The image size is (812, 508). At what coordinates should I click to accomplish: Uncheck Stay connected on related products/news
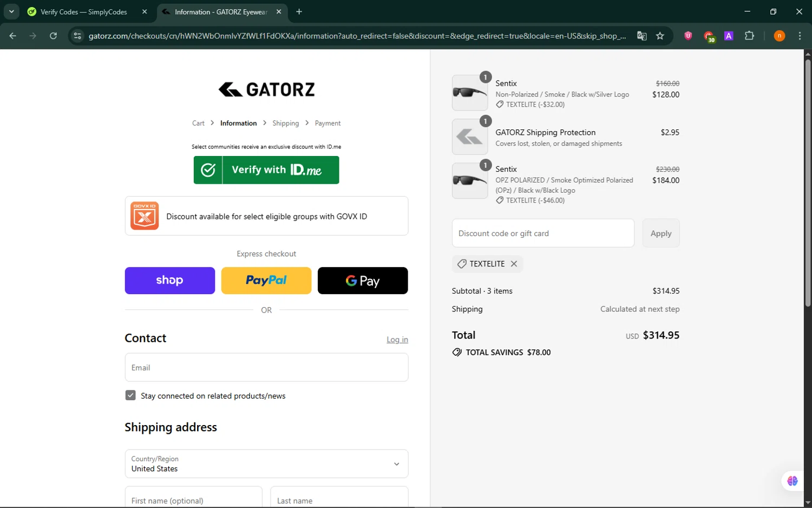130,395
